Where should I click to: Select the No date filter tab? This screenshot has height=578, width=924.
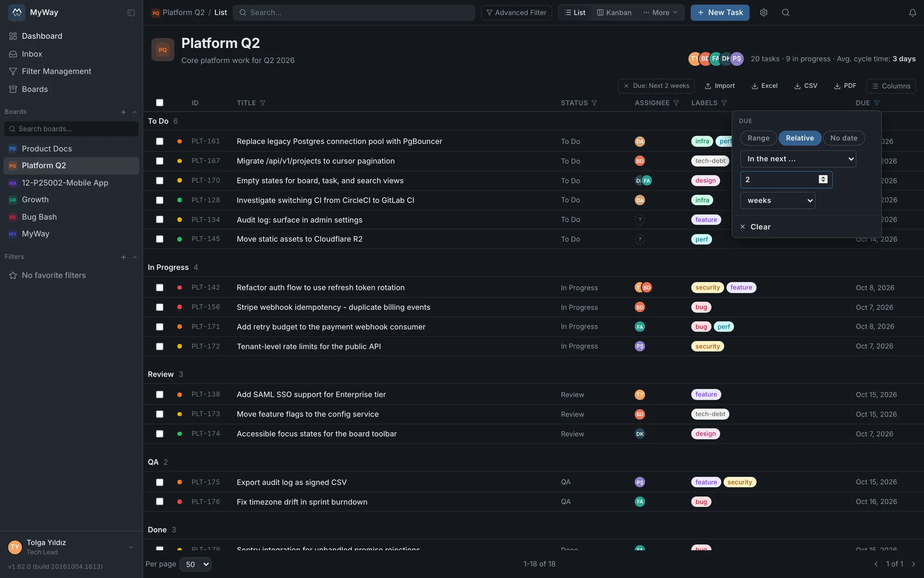pos(844,138)
